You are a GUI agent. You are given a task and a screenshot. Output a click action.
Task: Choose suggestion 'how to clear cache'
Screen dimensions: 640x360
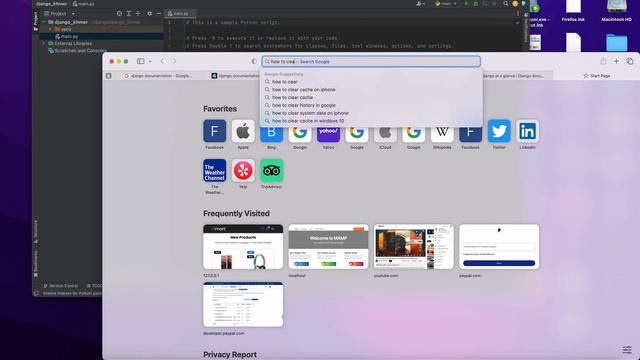[371, 97]
